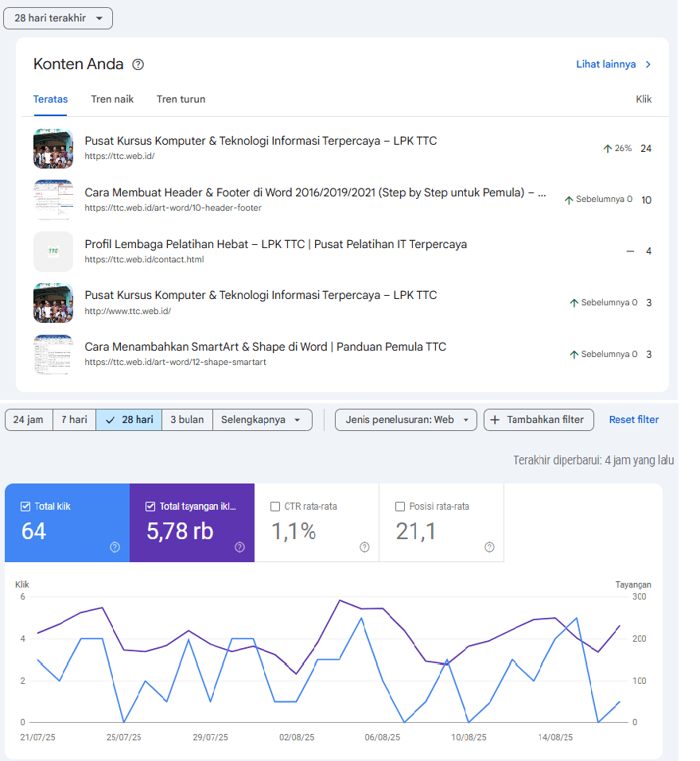The width and height of the screenshot is (700, 761).
Task: Switch to the Tren turun tab
Action: (x=181, y=99)
